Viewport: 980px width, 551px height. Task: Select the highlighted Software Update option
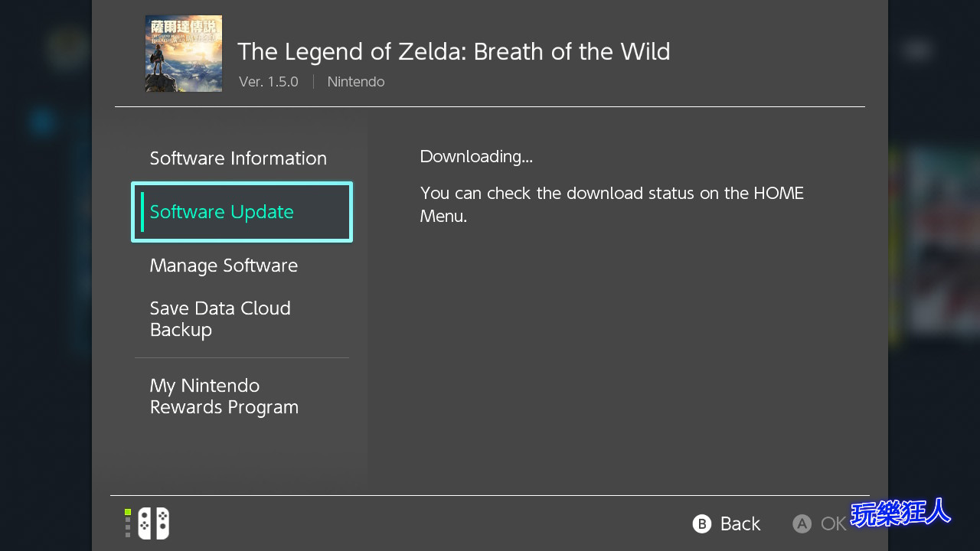pos(242,212)
